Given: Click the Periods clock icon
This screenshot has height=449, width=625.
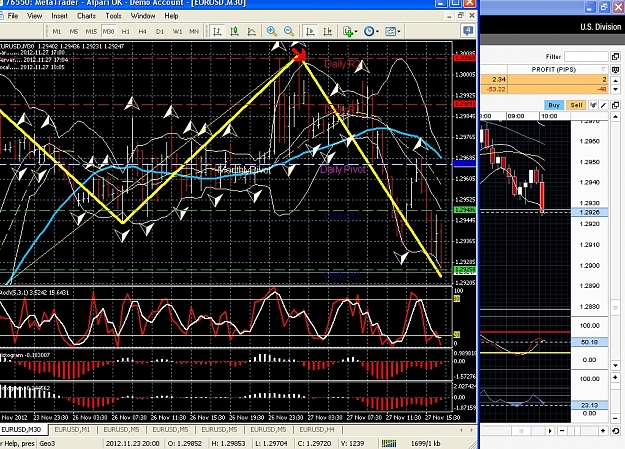Looking at the screenshot, I should tap(369, 31).
